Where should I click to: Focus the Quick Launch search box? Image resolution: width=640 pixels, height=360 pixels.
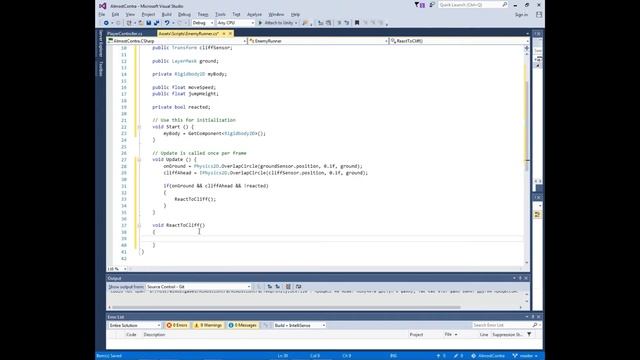[473, 5]
